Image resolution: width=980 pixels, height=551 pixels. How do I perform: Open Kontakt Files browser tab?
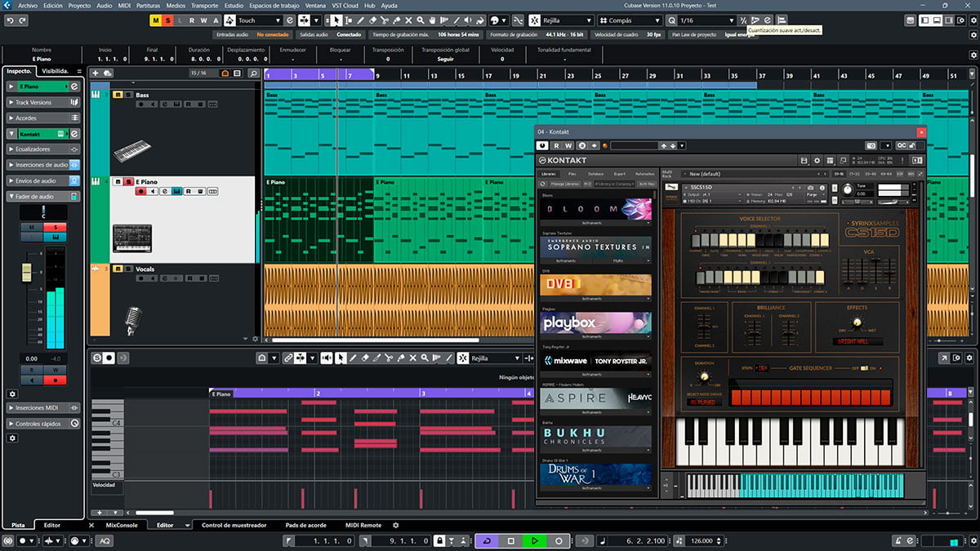click(572, 174)
